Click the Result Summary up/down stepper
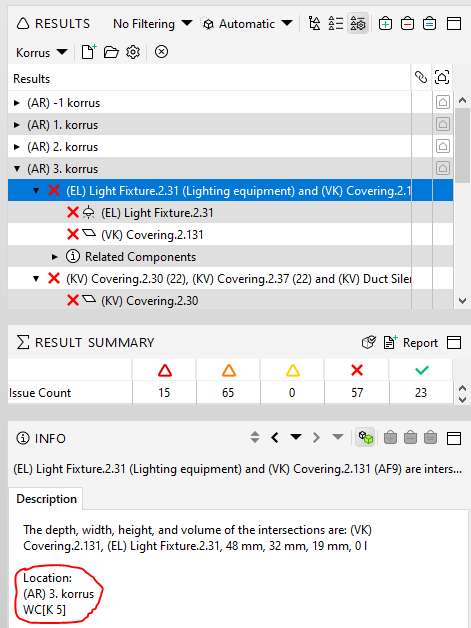 462,394
